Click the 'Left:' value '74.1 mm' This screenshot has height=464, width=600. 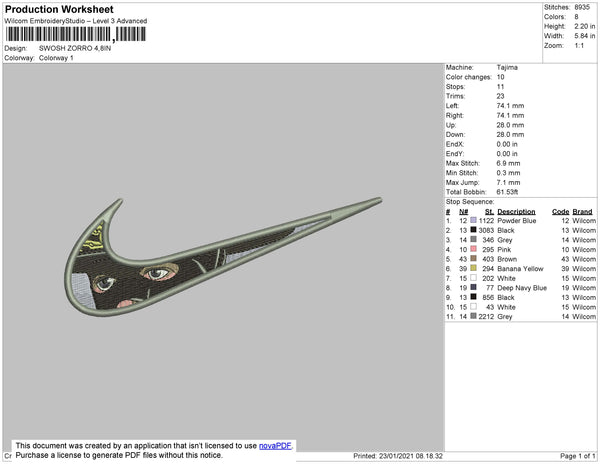point(510,106)
